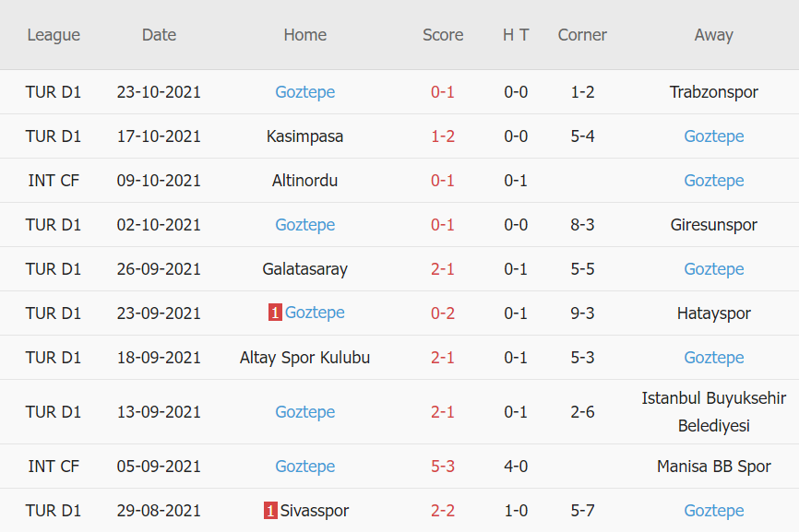Select the 1-2 score for Kasimpasa match
This screenshot has width=799, height=532.
coord(443,136)
